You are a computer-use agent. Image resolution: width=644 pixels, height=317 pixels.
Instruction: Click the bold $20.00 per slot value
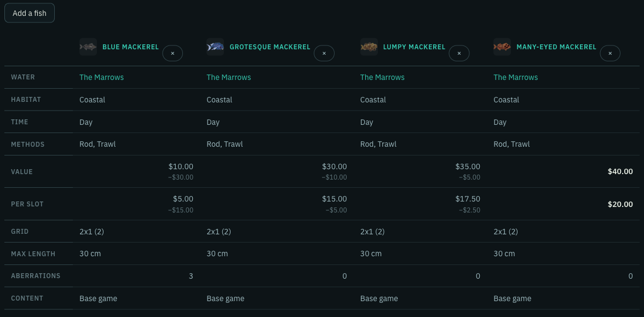(620, 204)
